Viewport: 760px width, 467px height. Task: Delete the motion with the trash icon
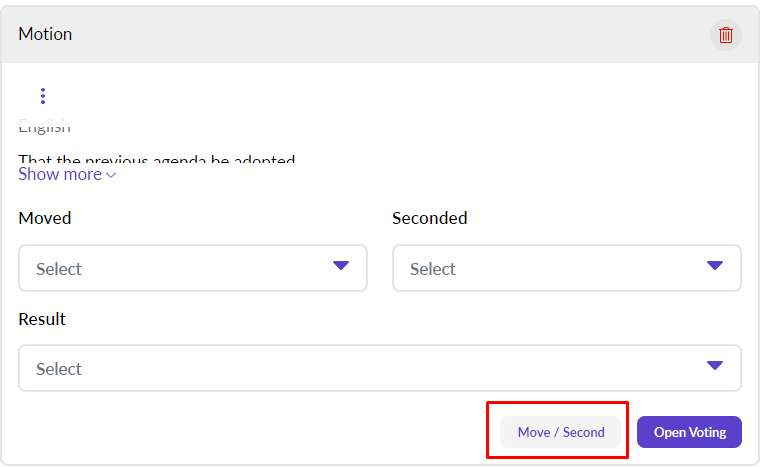click(x=726, y=35)
